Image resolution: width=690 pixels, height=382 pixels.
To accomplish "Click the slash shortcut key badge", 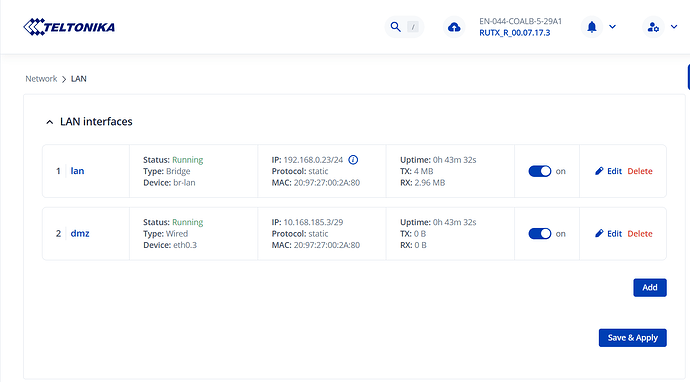I will point(413,27).
